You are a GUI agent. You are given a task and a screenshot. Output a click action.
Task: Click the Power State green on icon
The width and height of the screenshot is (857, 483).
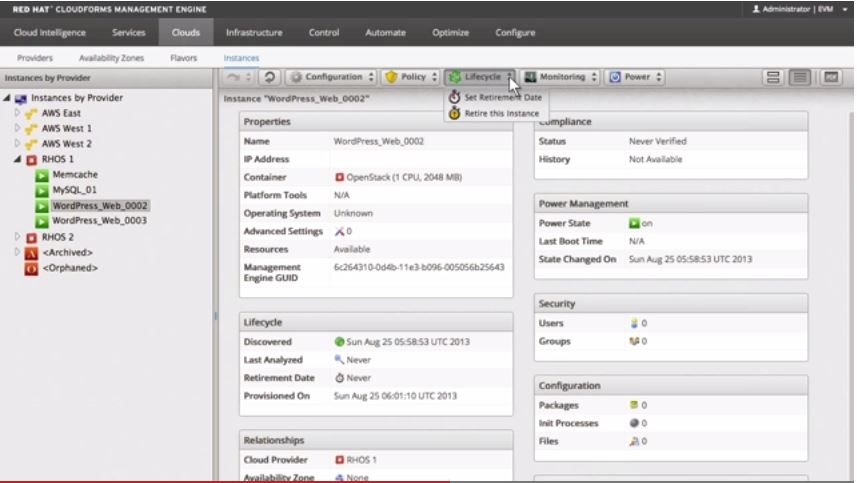(x=634, y=223)
